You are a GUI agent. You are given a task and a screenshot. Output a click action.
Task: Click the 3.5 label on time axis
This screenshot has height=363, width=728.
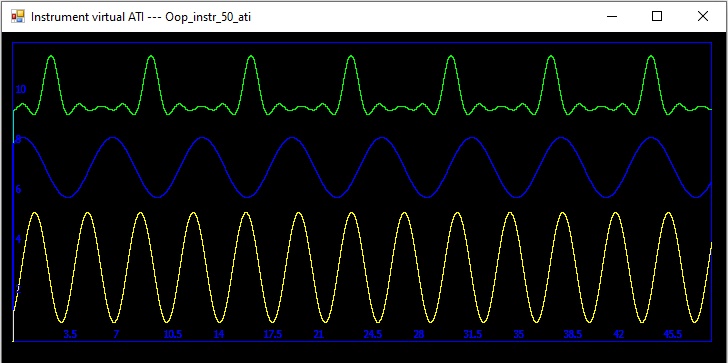pyautogui.click(x=70, y=334)
